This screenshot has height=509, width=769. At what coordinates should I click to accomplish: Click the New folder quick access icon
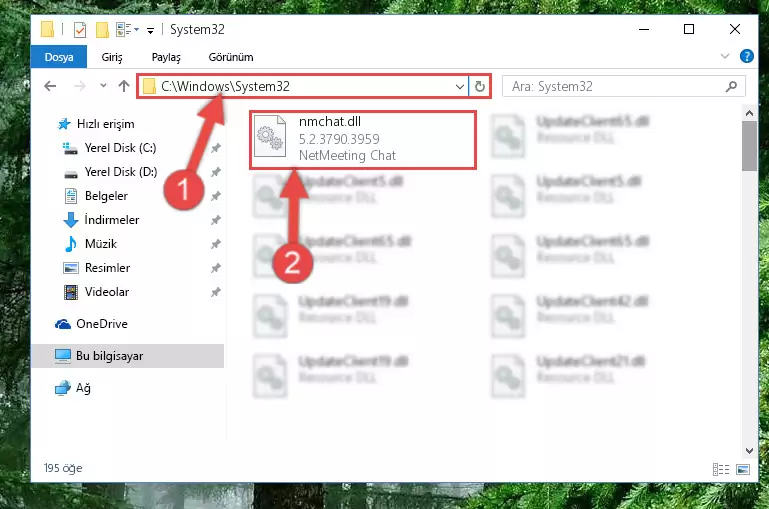(x=102, y=30)
